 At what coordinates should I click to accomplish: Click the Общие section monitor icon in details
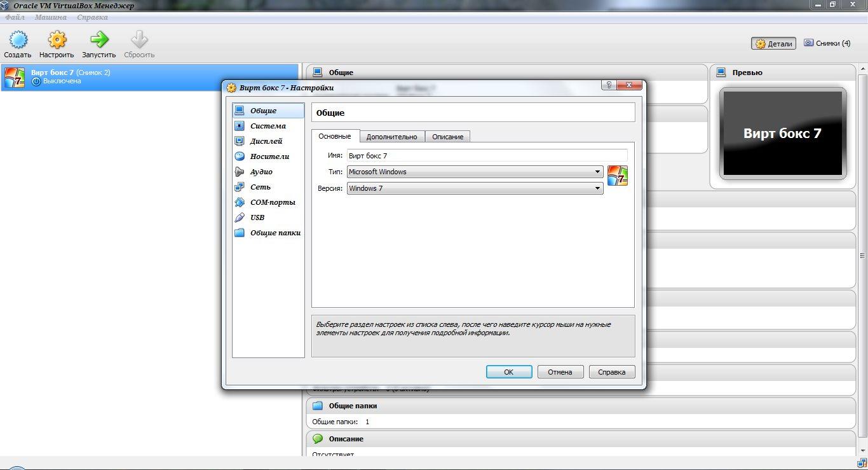(x=318, y=73)
